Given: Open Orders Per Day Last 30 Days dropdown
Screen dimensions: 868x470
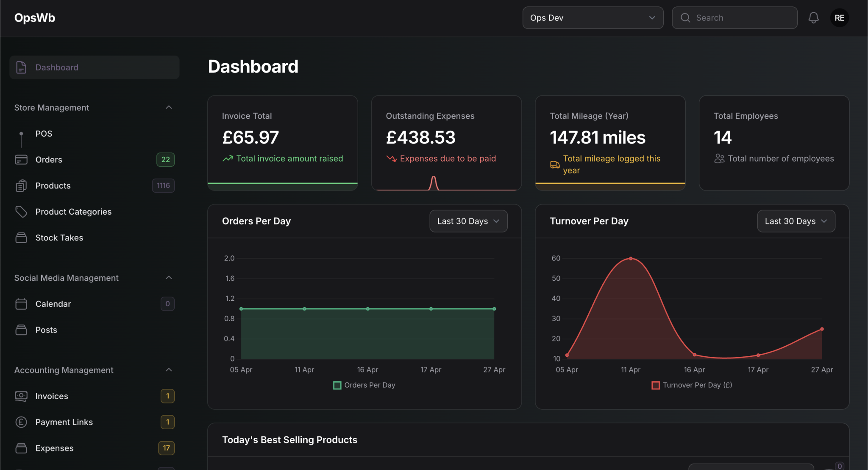Looking at the screenshot, I should point(468,221).
